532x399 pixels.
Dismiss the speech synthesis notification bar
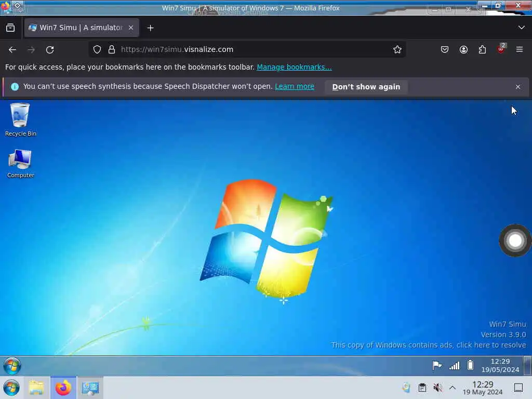point(518,87)
